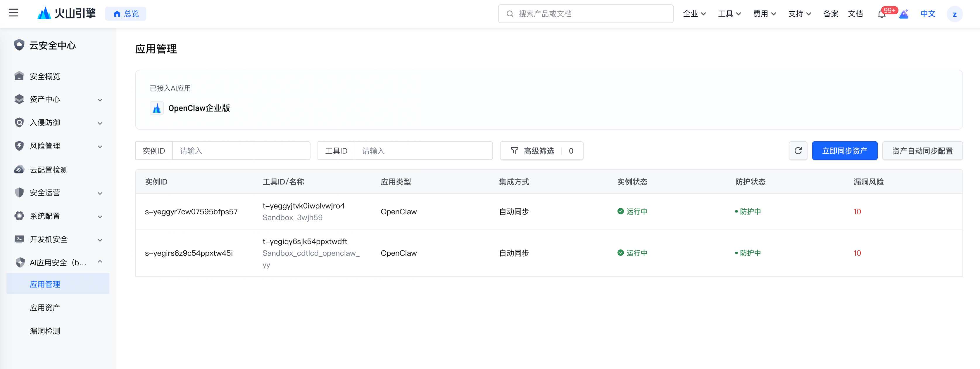The width and height of the screenshot is (980, 369).
Task: Click the 资产自动同步配置 button
Action: click(922, 151)
